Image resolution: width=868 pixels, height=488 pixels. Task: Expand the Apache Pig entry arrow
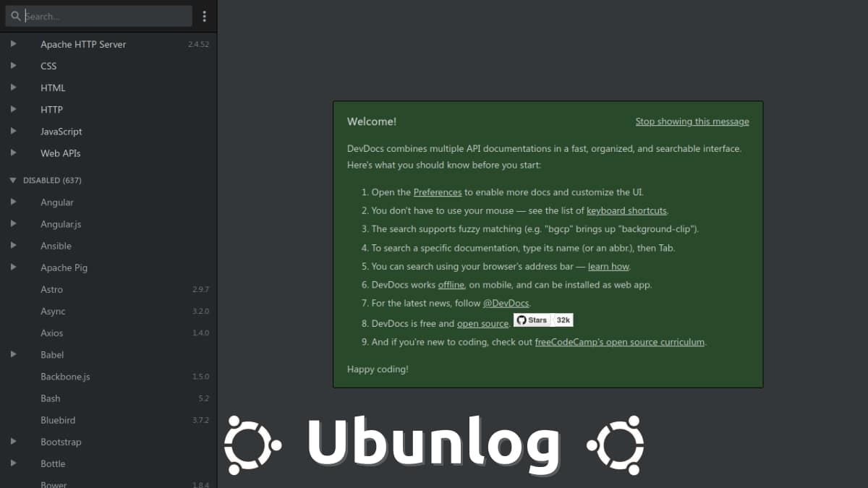[13, 267]
